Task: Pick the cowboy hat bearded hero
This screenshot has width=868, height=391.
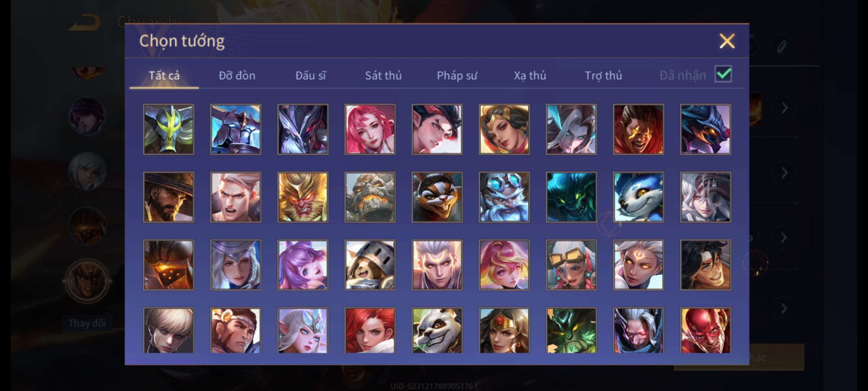Action: (x=169, y=197)
